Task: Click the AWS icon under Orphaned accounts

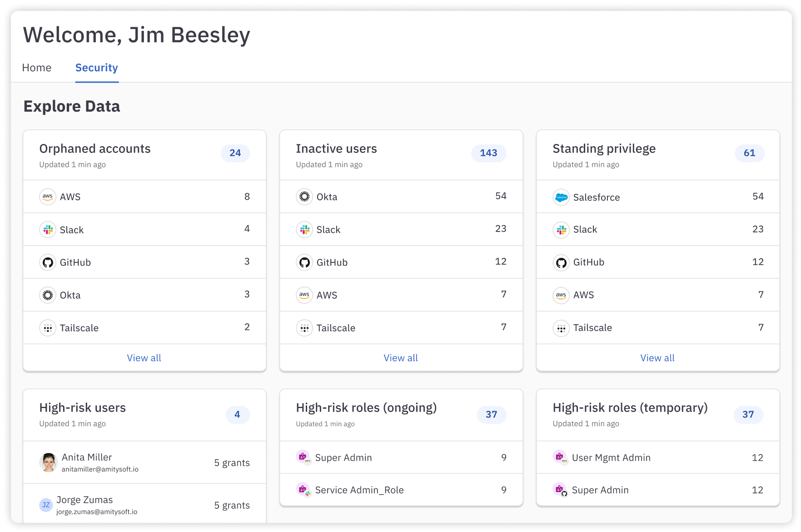Action: click(x=48, y=196)
